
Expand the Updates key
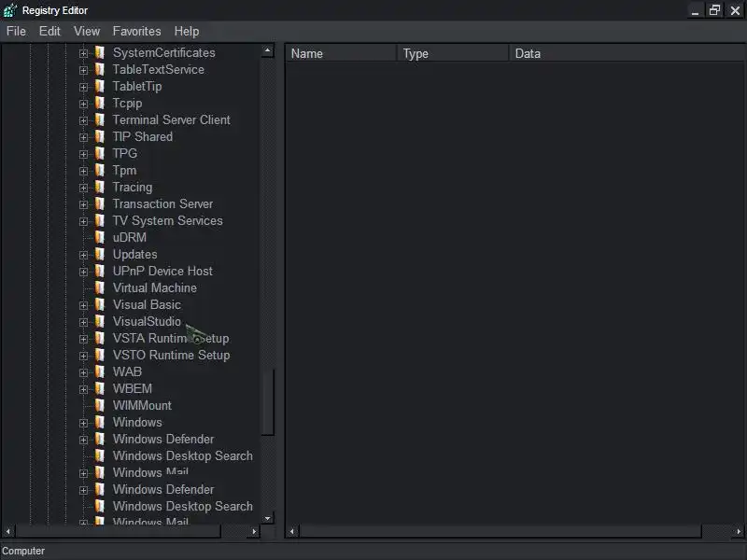click(83, 255)
